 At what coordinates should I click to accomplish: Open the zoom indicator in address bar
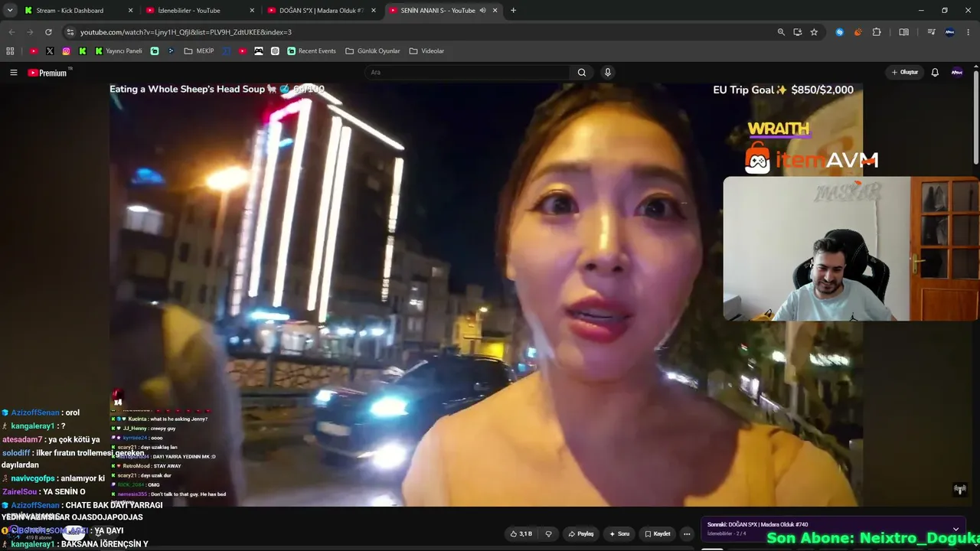pos(781,32)
